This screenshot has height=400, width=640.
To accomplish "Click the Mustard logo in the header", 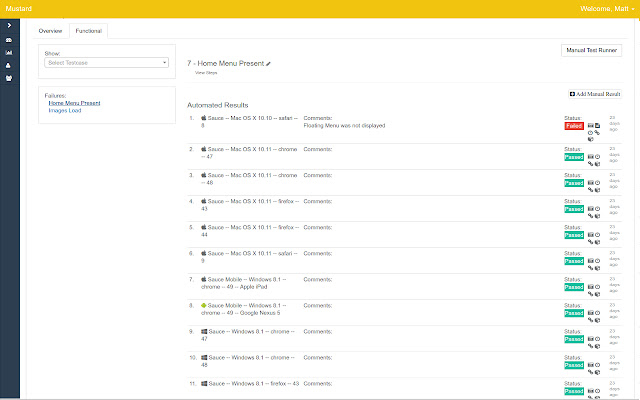I will coord(19,9).
